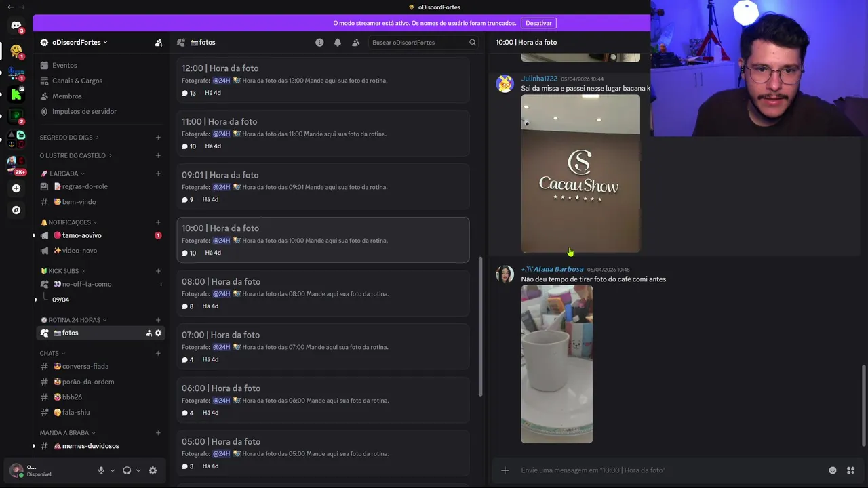Viewport: 868px width, 488px height.
Task: Show the member list icon in header
Action: (x=356, y=42)
